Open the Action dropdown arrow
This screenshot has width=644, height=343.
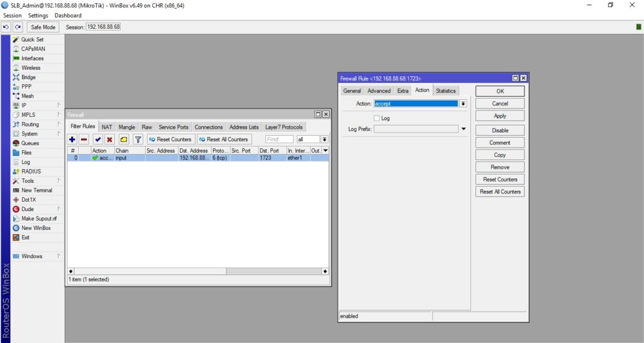click(x=463, y=104)
